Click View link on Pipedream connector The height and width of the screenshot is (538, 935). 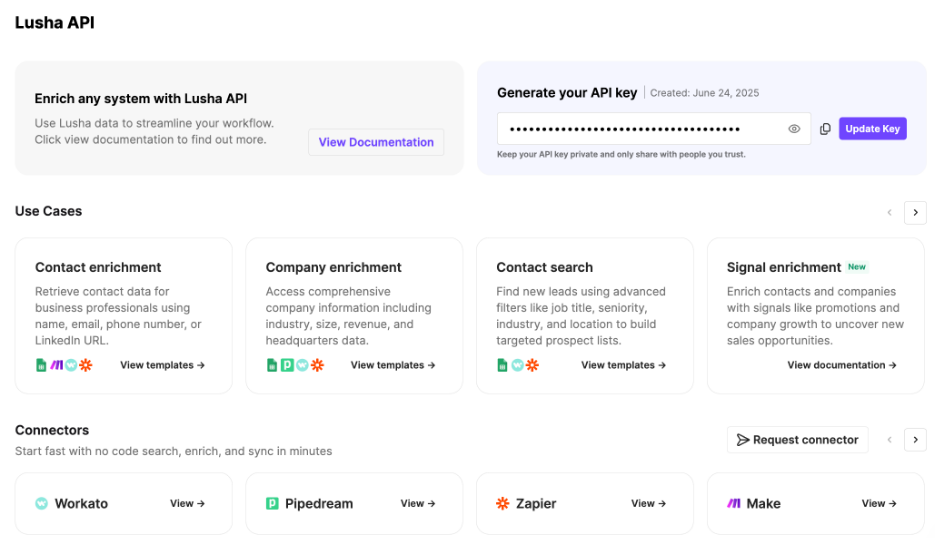click(x=418, y=503)
